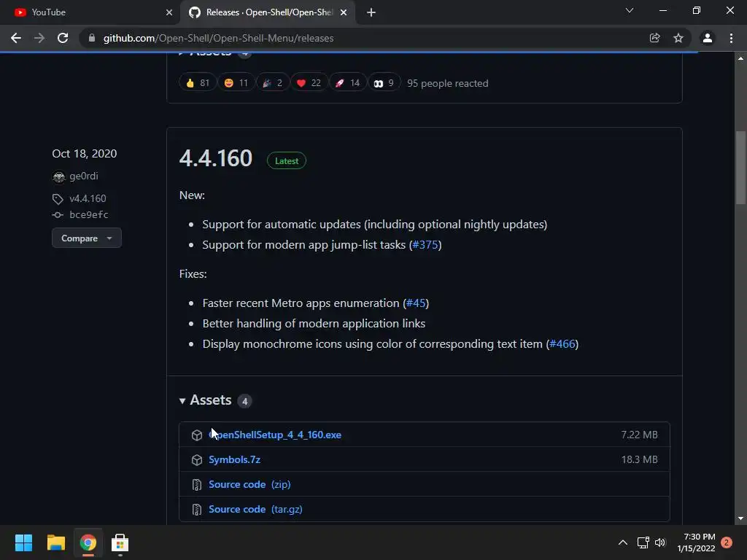The image size is (747, 560).
Task: Click the lock icon in address bar
Action: (x=92, y=38)
